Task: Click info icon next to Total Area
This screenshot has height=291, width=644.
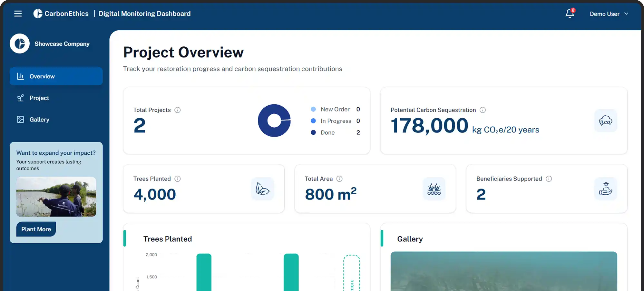Action: point(339,179)
